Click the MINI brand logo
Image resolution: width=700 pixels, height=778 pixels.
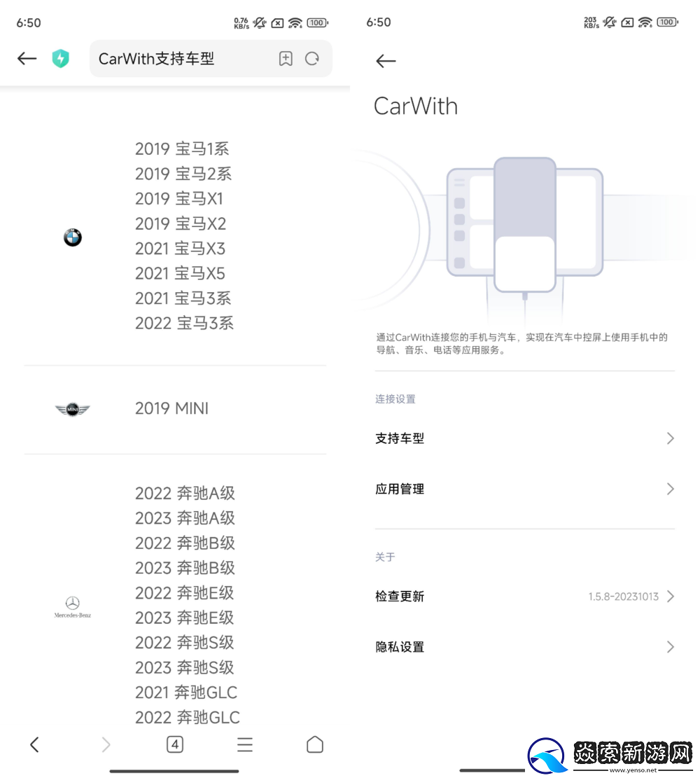tap(72, 409)
